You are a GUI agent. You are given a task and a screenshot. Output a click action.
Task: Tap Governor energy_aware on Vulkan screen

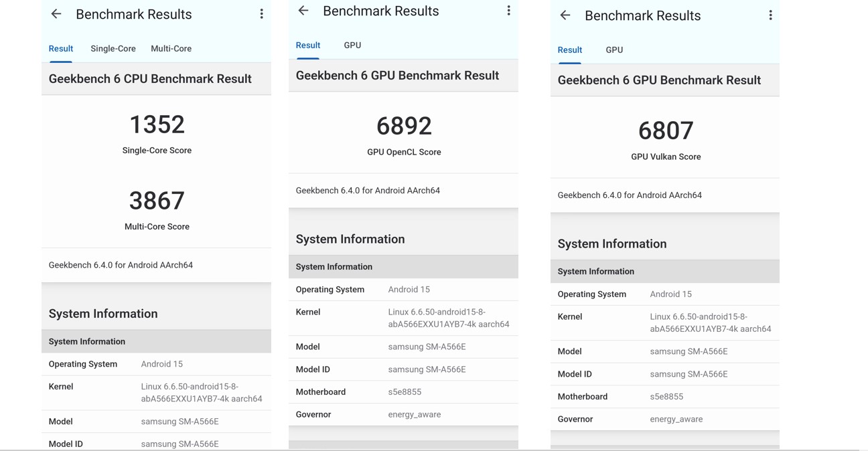tap(676, 420)
